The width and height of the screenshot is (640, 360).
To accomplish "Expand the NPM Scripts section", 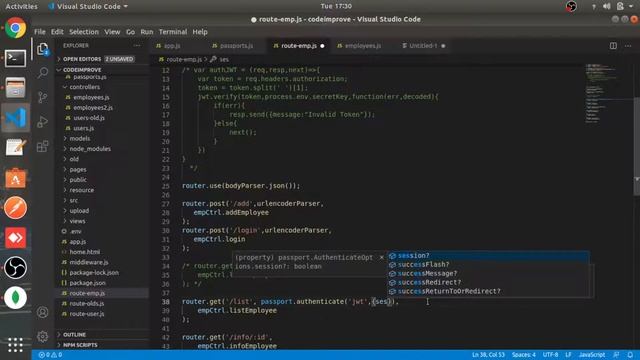I will click(80, 345).
